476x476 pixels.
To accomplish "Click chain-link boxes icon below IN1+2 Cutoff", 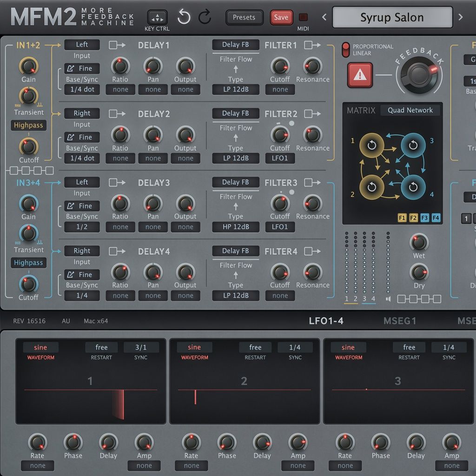I will click(x=31, y=170).
